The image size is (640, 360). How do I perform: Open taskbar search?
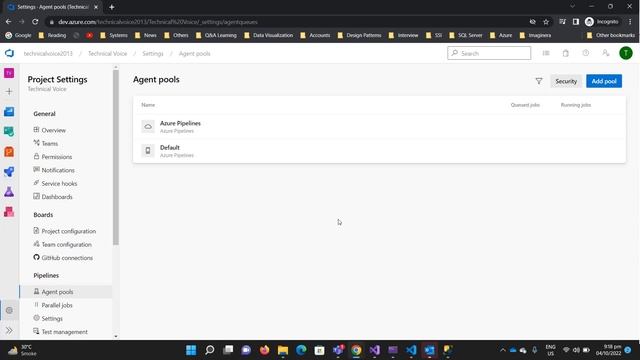210,350
